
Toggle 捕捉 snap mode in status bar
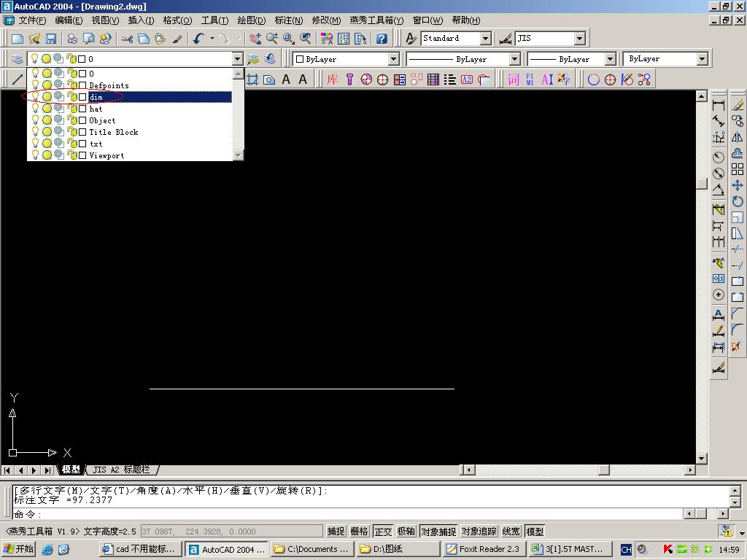tap(336, 531)
